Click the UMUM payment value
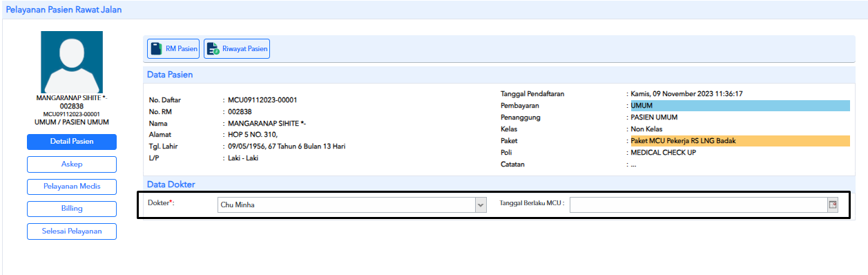 (x=642, y=106)
